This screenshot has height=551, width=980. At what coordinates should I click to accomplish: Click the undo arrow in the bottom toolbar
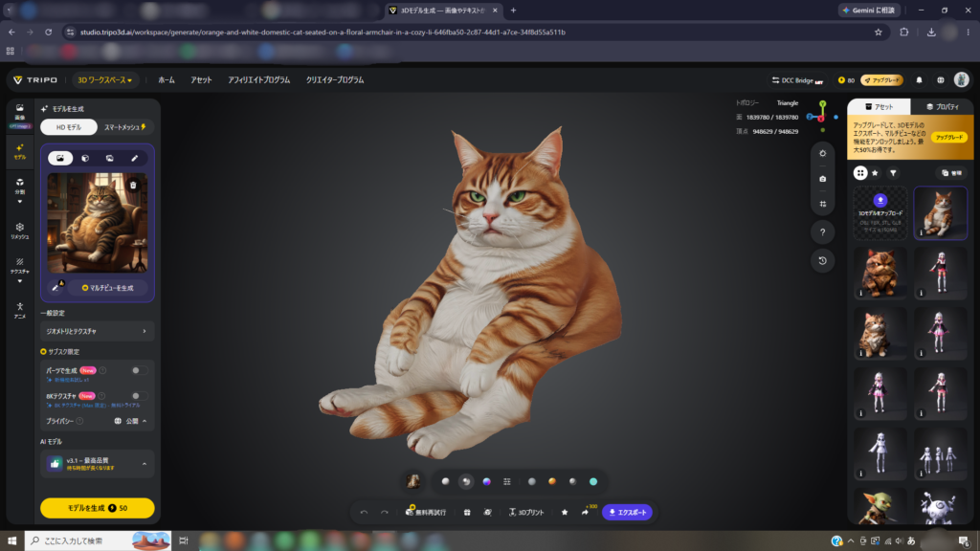(x=365, y=513)
